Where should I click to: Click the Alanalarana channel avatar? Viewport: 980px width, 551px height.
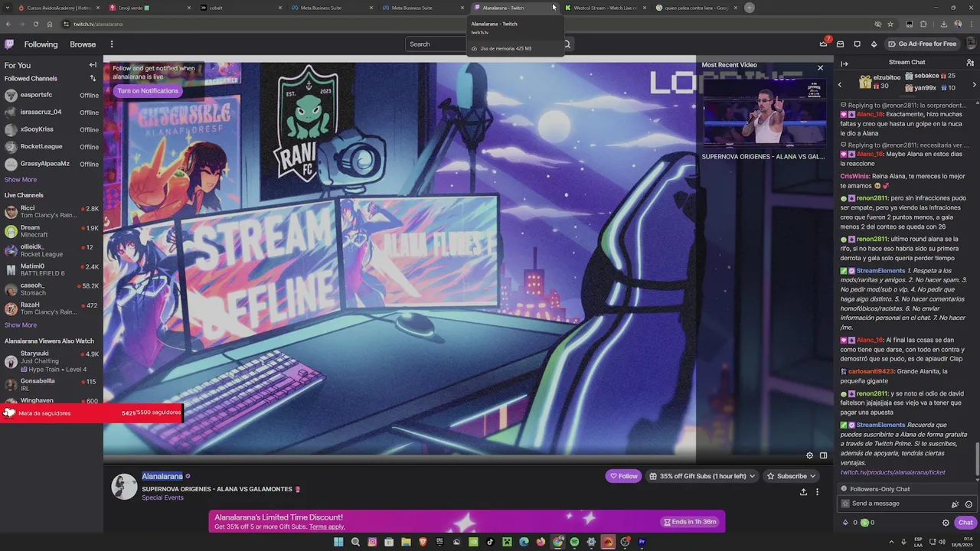click(x=124, y=487)
